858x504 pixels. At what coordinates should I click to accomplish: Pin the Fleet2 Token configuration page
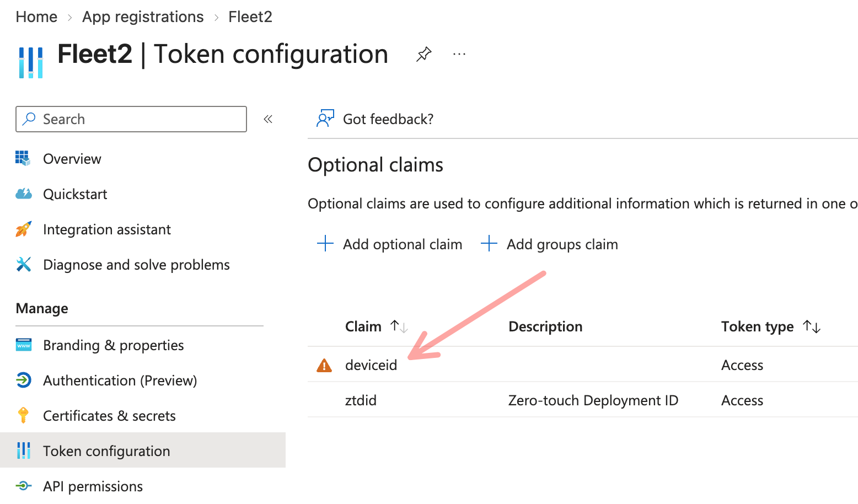[x=423, y=54]
